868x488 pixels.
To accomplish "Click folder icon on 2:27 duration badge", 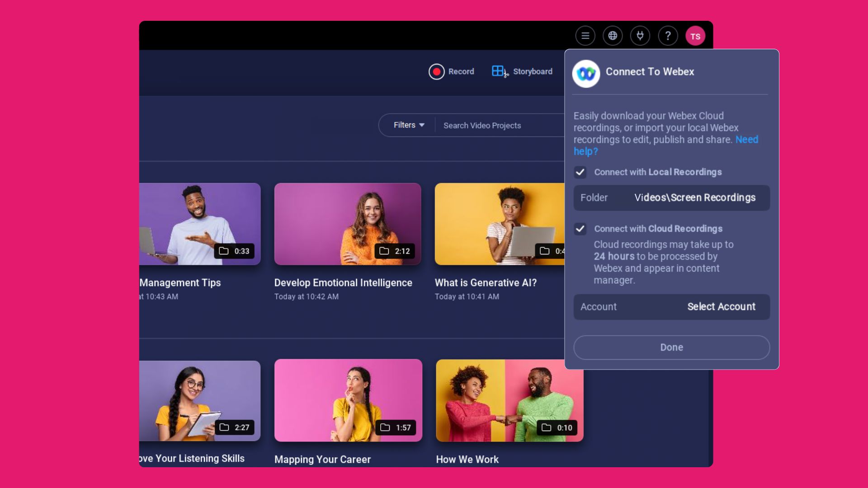I will coord(224,427).
